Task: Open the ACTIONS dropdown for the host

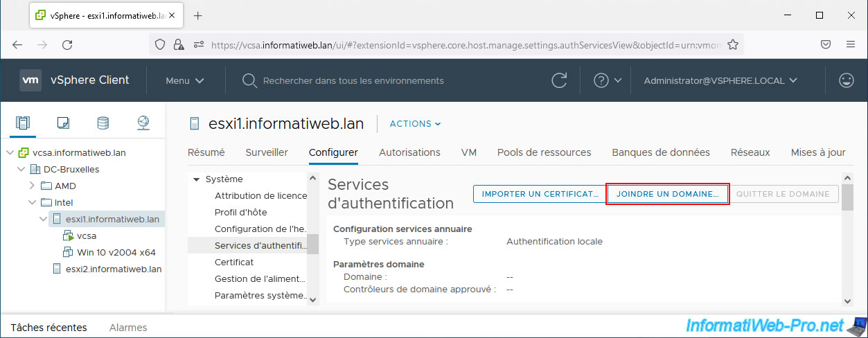Action: pos(415,124)
